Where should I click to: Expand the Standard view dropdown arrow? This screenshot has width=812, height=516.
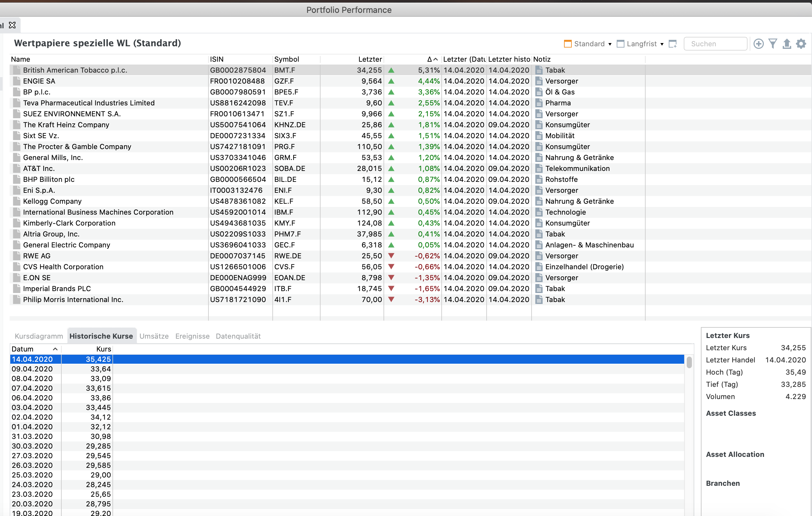tap(610, 44)
